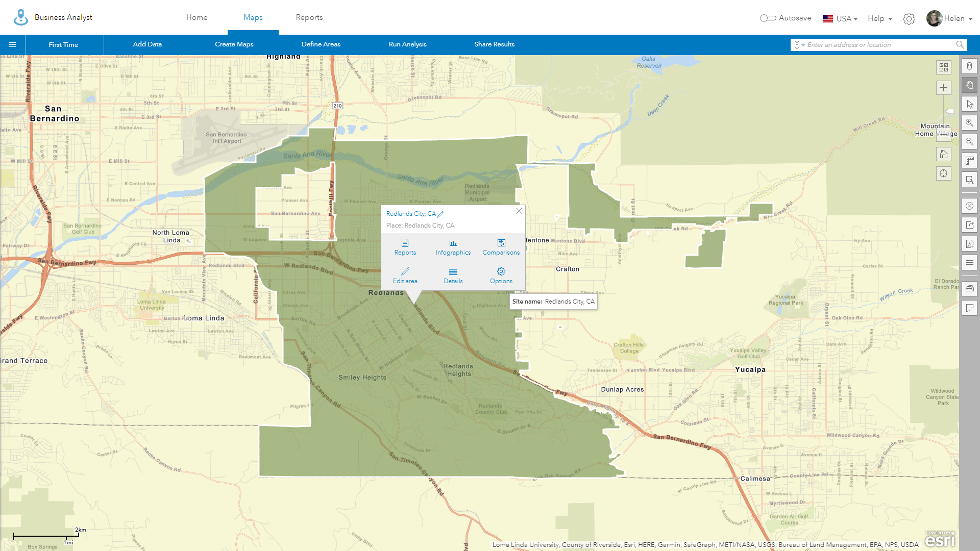Image resolution: width=980 pixels, height=551 pixels.
Task: Open the map notes icon
Action: tap(969, 308)
